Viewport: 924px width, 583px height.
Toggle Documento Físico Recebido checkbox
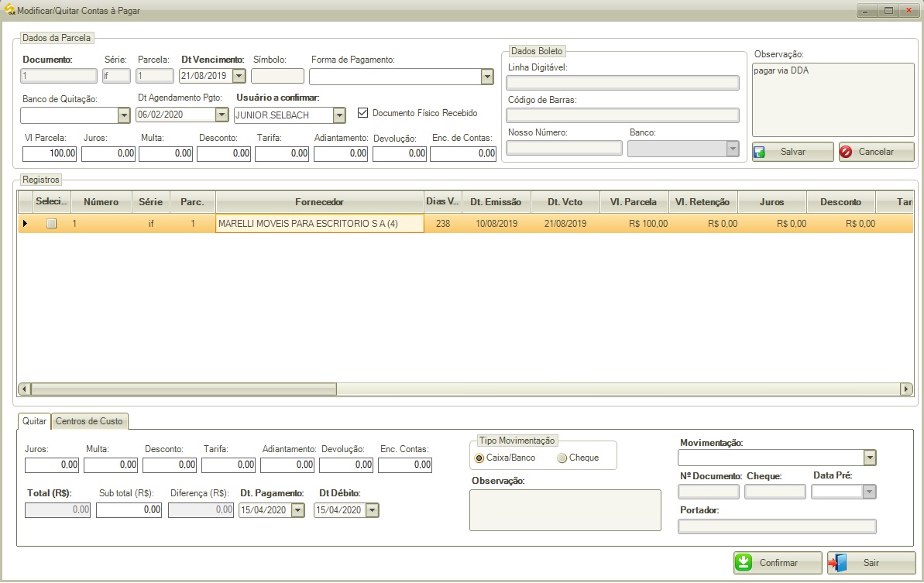[x=363, y=112]
